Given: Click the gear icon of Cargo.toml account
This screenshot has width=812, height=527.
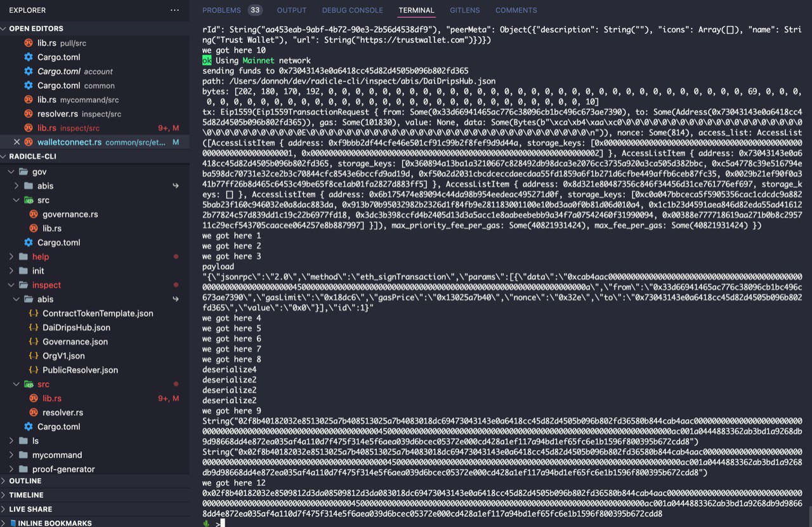Looking at the screenshot, I should (28, 71).
